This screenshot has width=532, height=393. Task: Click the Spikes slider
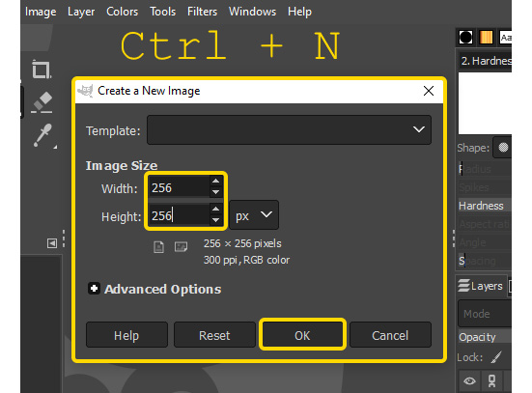(x=485, y=187)
